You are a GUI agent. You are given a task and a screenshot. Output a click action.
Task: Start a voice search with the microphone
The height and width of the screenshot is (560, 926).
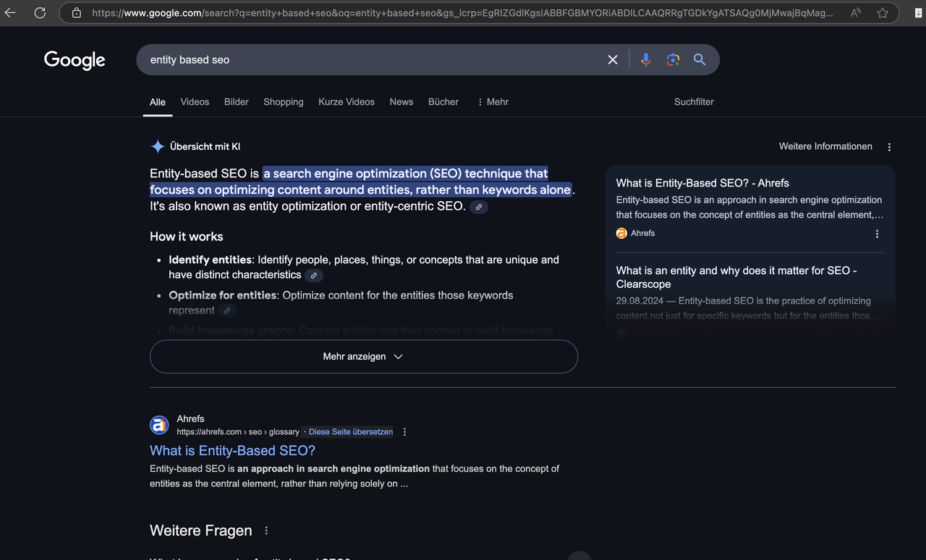645,59
